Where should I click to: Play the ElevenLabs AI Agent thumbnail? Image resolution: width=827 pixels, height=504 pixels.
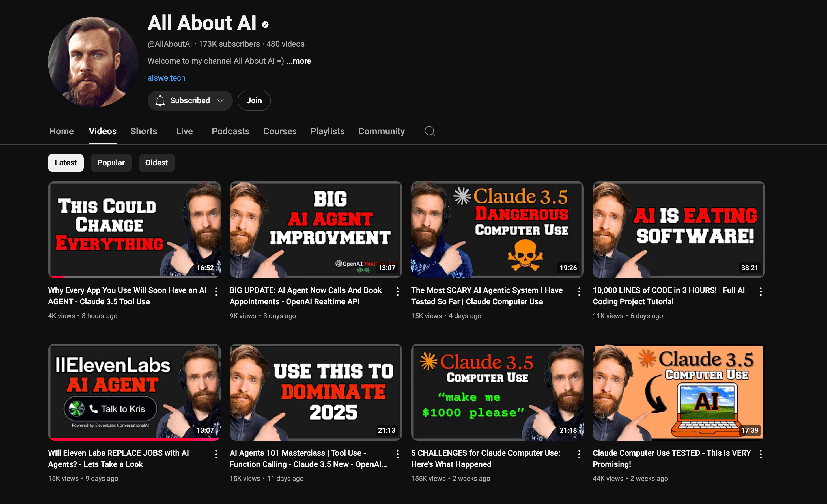click(x=134, y=392)
